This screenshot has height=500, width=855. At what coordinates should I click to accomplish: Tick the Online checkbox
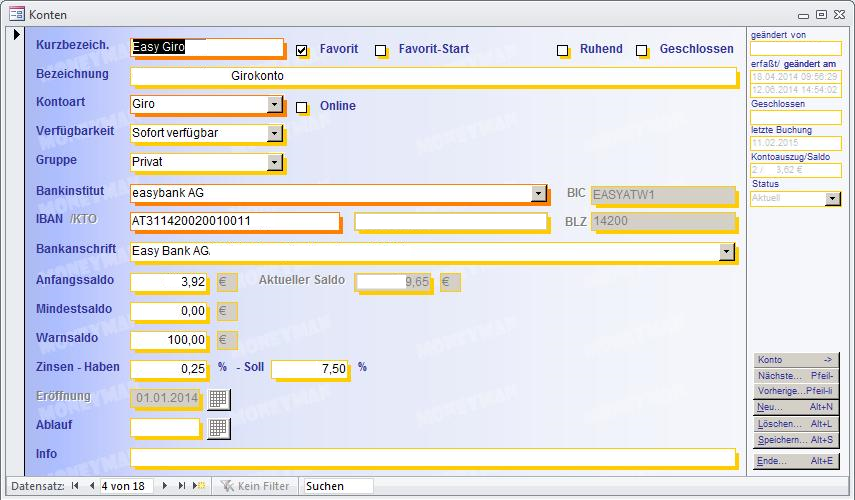pos(302,107)
